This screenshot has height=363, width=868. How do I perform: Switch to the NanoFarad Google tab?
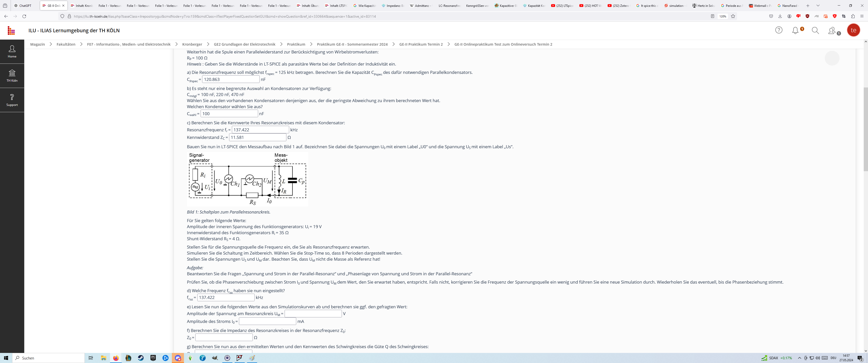point(788,6)
